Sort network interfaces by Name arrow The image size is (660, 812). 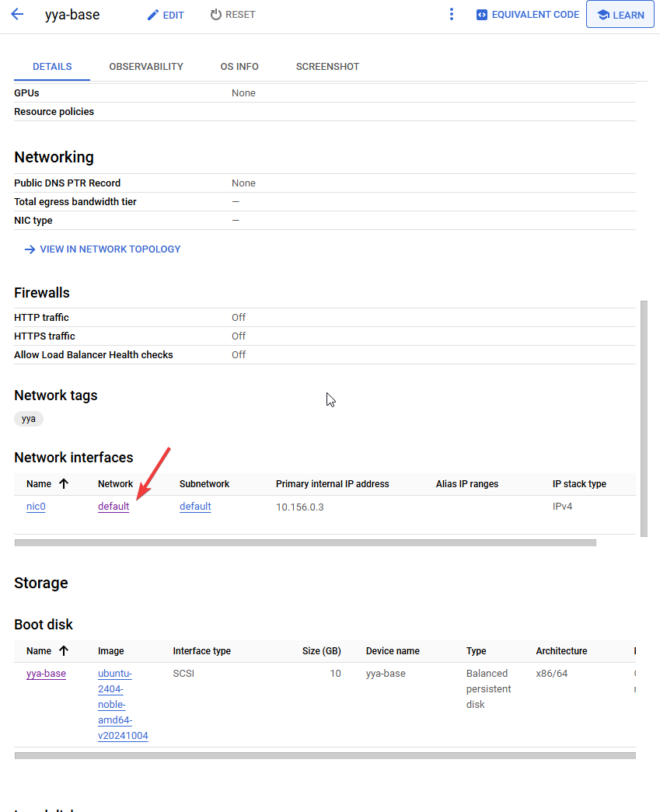click(64, 484)
